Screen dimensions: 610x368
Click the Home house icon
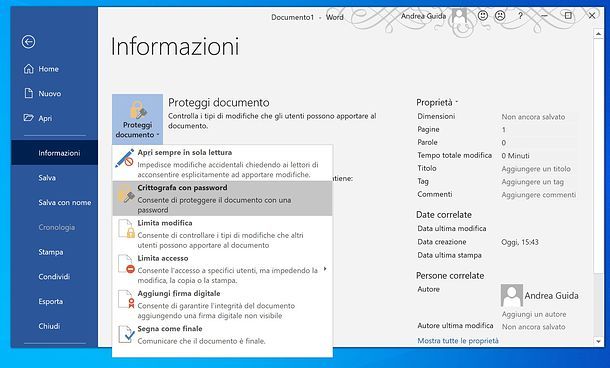coord(29,69)
